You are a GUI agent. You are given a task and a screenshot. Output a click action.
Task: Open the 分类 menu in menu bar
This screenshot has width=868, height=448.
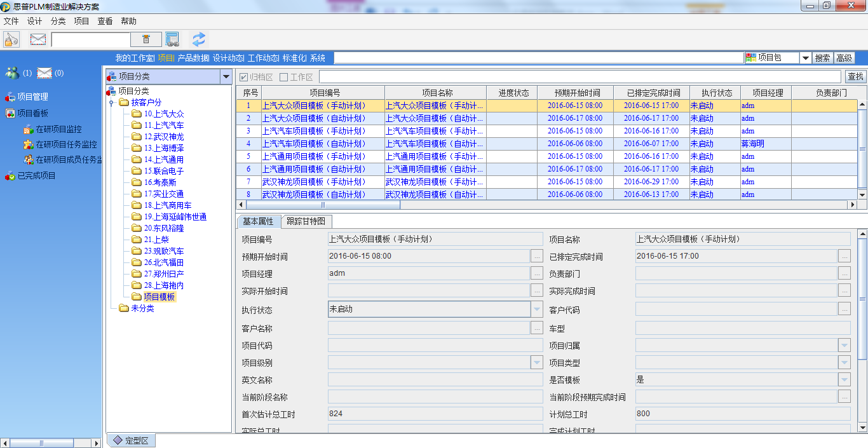click(58, 21)
